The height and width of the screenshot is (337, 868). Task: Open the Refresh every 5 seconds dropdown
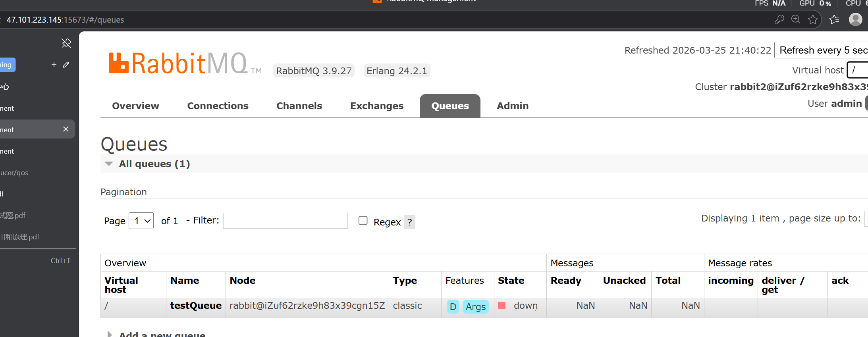(821, 50)
